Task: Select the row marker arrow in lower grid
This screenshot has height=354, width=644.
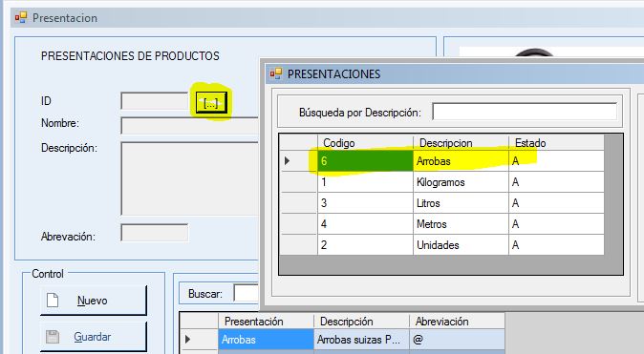Action: [x=187, y=340]
